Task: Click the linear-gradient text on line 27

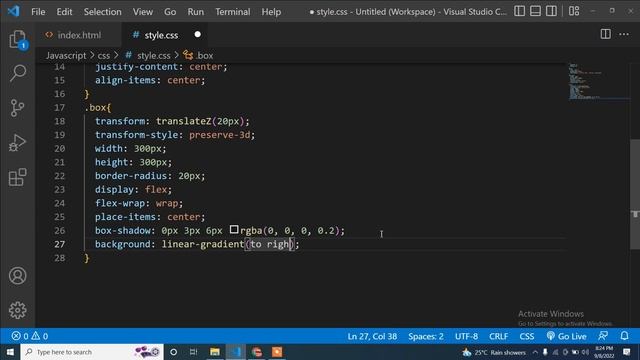Action: tap(203, 244)
